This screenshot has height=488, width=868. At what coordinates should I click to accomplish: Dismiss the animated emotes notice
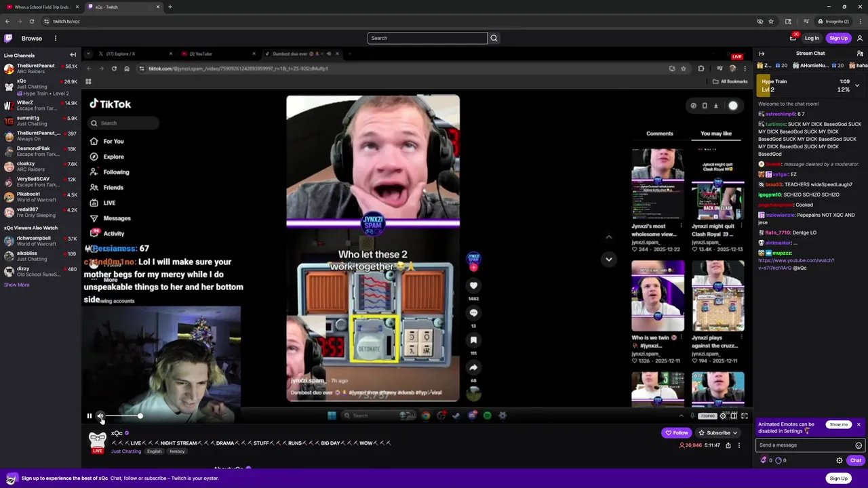click(x=859, y=424)
